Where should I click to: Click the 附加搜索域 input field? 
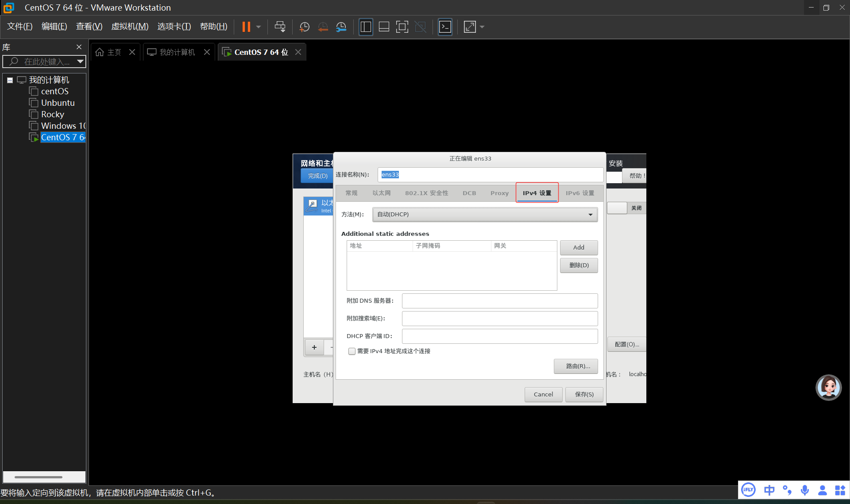coord(500,319)
